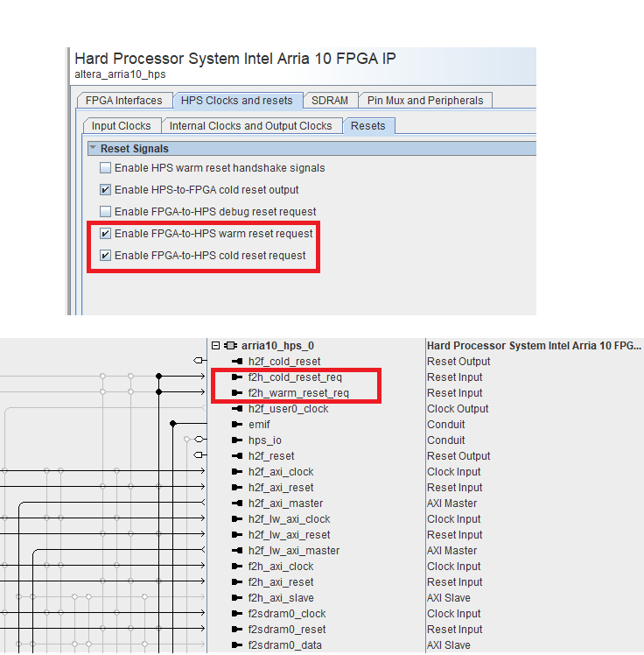This screenshot has width=644, height=655.
Task: Select the f2h_axi_slave interface name
Action: click(x=281, y=598)
